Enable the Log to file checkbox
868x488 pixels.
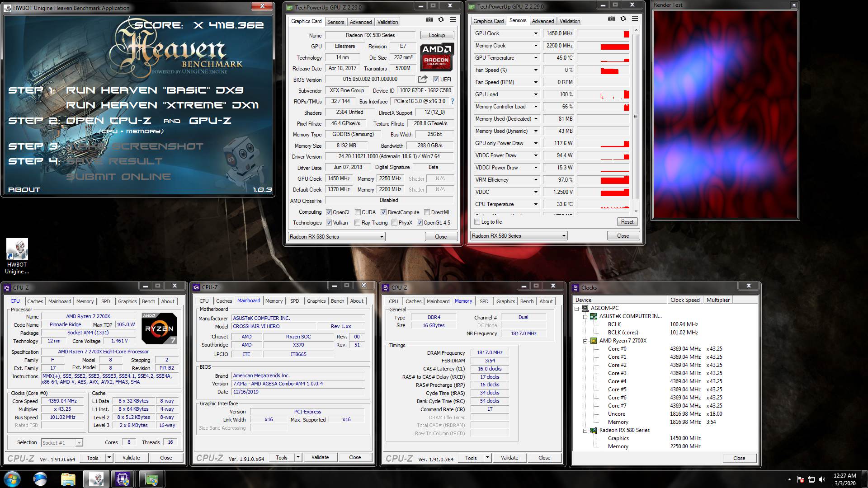click(477, 222)
